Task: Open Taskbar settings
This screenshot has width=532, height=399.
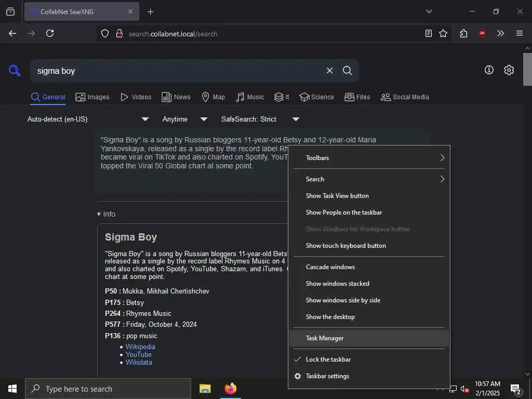Action: click(369, 376)
